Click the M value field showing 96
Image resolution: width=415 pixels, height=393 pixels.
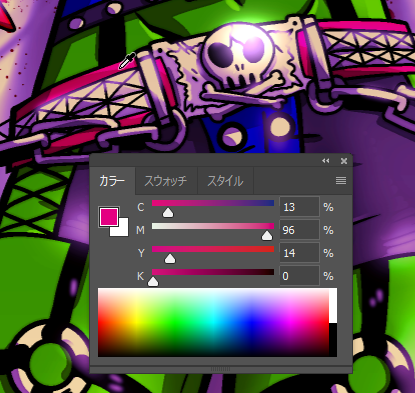click(299, 230)
